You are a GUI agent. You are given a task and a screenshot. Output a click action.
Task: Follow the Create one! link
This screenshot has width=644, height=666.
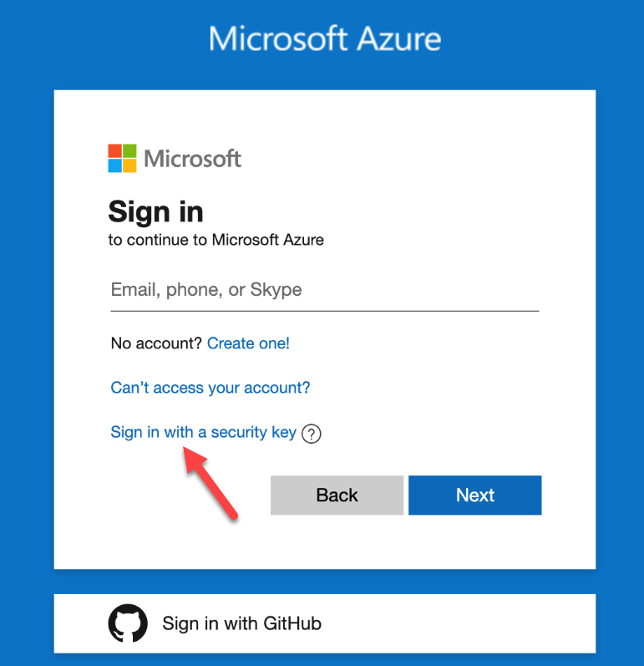pyautogui.click(x=248, y=343)
